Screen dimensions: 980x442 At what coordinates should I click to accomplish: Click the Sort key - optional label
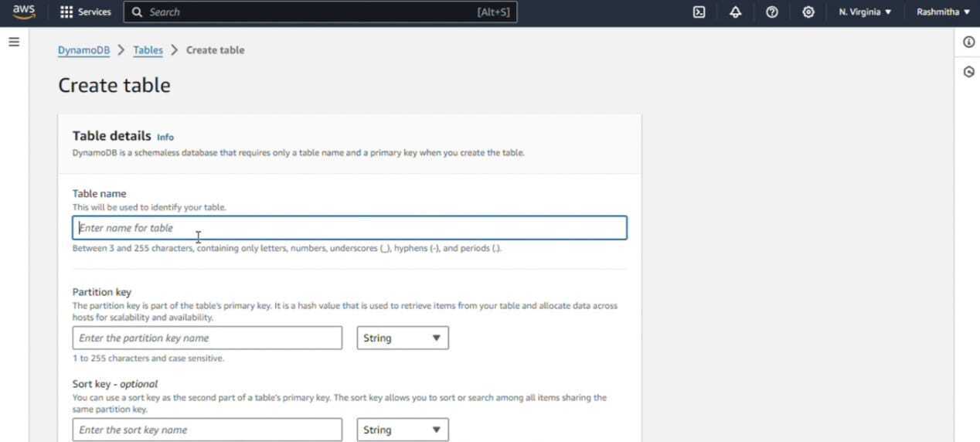(x=115, y=384)
